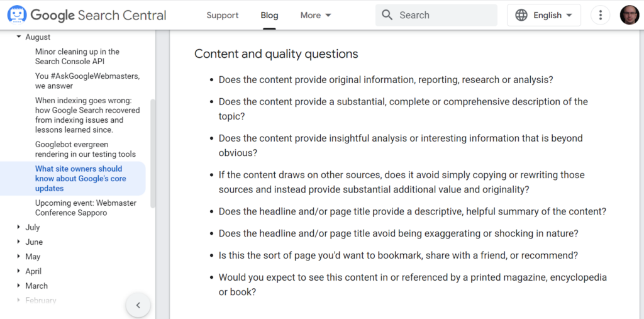Screen dimensions: 644x319
Task: Click the sidebar vertical scrollbar
Action: pyautogui.click(x=153, y=153)
